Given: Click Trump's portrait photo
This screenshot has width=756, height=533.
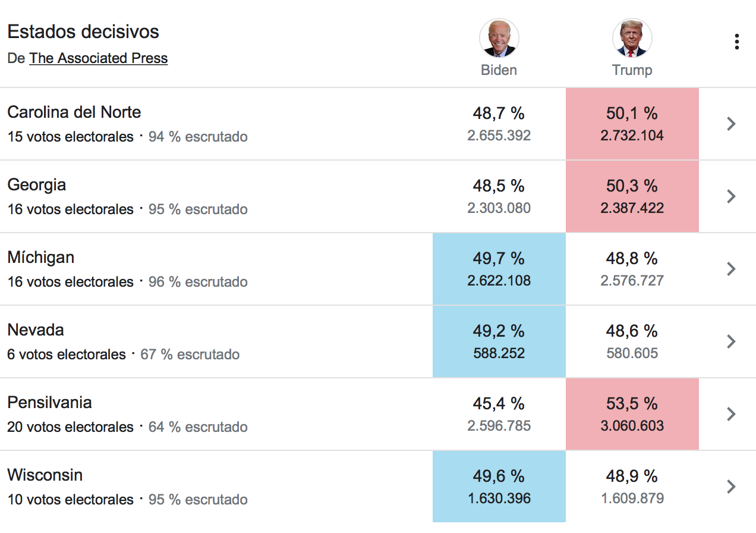Looking at the screenshot, I should click(x=632, y=38).
